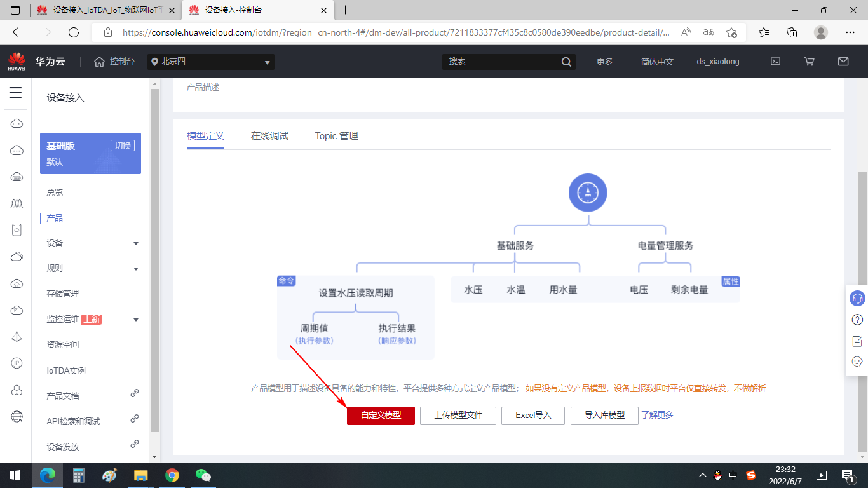Screen dimensions: 868x488
Task: Launch Chrome from the taskbar
Action: coord(172,475)
